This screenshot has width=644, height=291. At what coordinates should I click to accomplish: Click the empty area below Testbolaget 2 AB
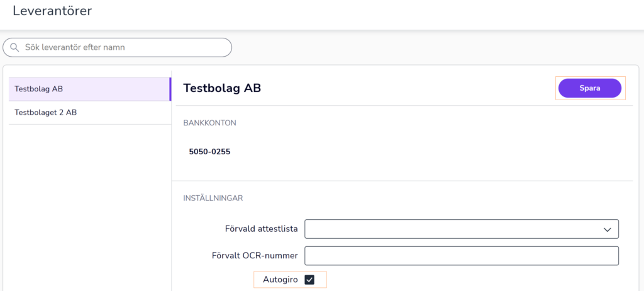(x=90, y=206)
